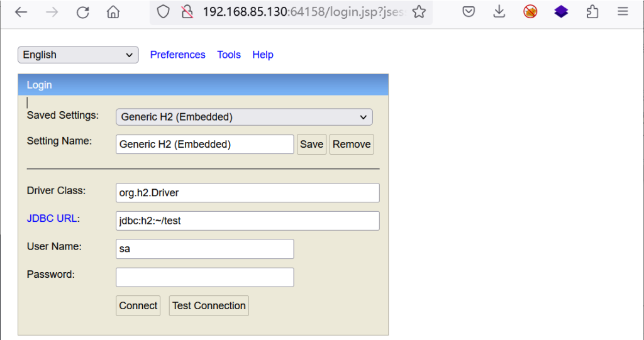
Task: Click the browser forward arrow
Action: pyautogui.click(x=52, y=12)
